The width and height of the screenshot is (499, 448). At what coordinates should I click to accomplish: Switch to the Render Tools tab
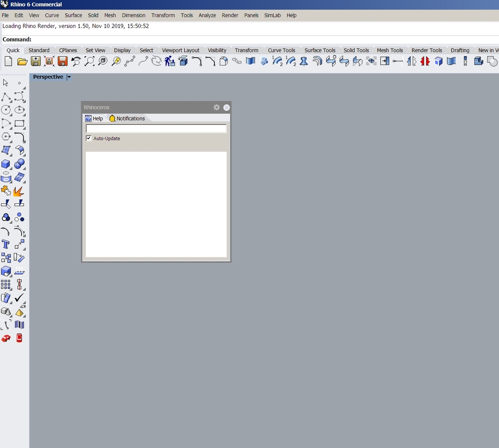[427, 50]
